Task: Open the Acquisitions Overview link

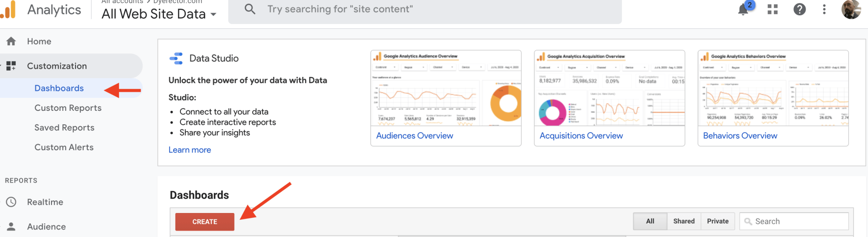Action: click(x=581, y=136)
